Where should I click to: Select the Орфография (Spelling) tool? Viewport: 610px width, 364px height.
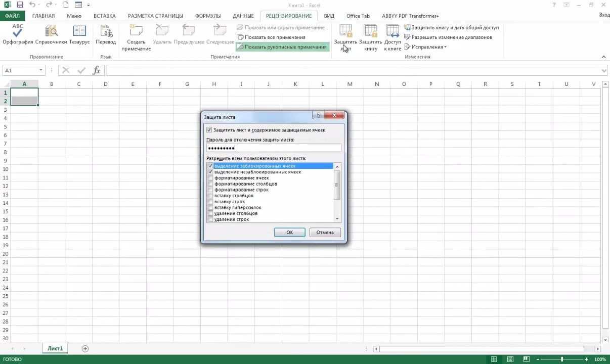tap(17, 35)
